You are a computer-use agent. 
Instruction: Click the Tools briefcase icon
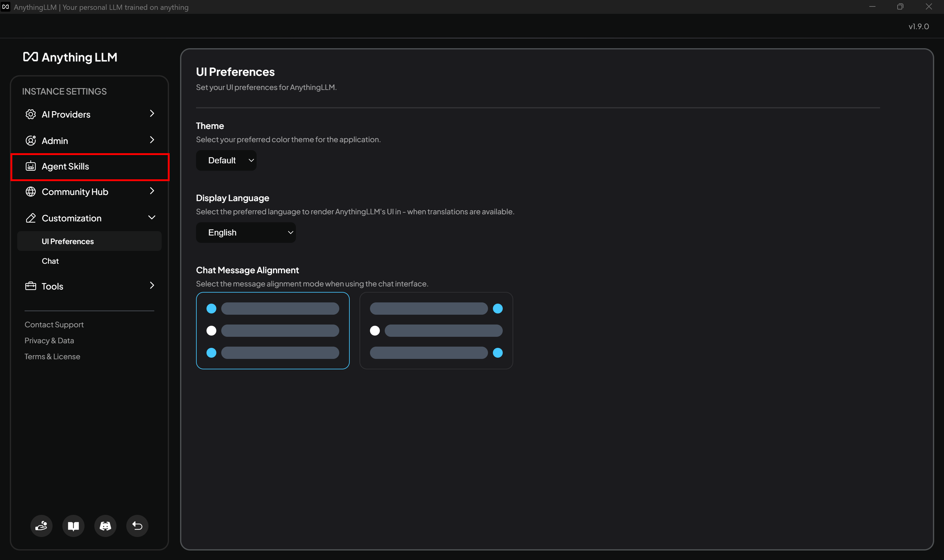pos(31,286)
